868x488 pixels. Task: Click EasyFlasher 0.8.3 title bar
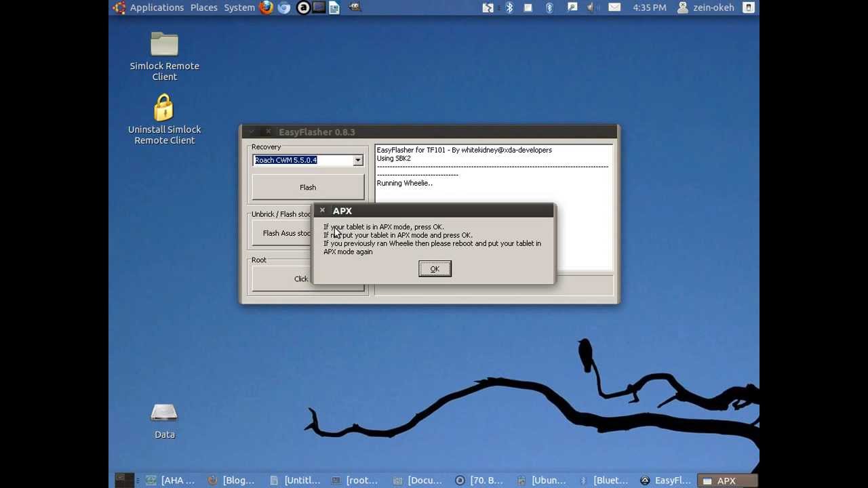click(x=429, y=131)
